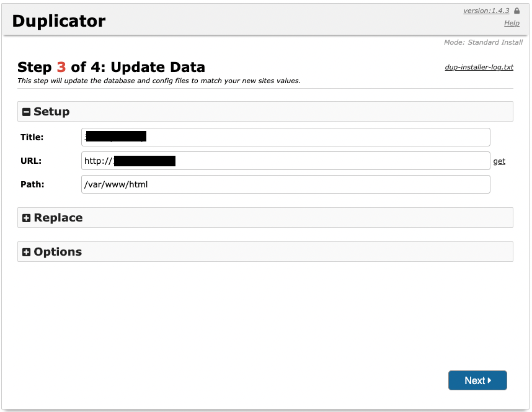Expand the Replace section plus icon
The width and height of the screenshot is (532, 412).
26,218
